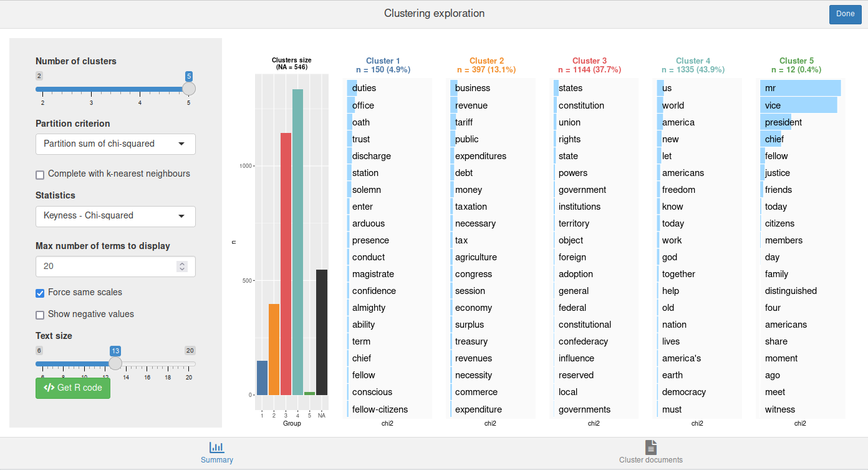Click the document icon above Cluster documents
The image size is (868, 470).
tap(650, 446)
